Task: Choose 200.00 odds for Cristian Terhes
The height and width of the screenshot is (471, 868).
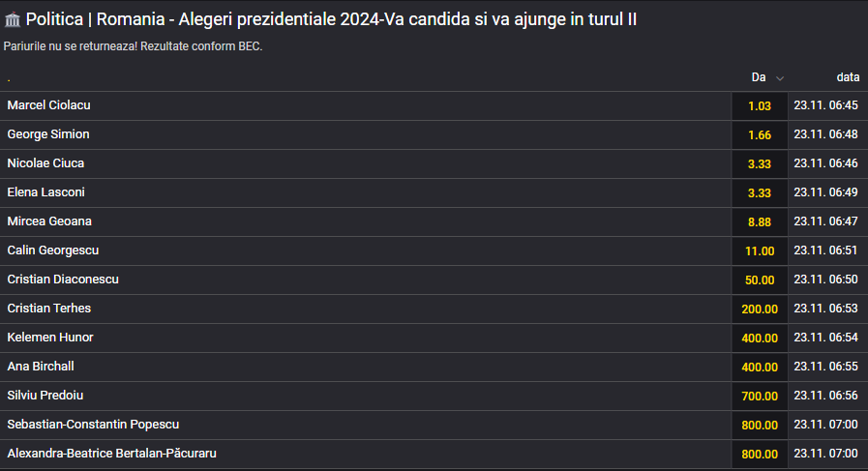Action: 760,309
